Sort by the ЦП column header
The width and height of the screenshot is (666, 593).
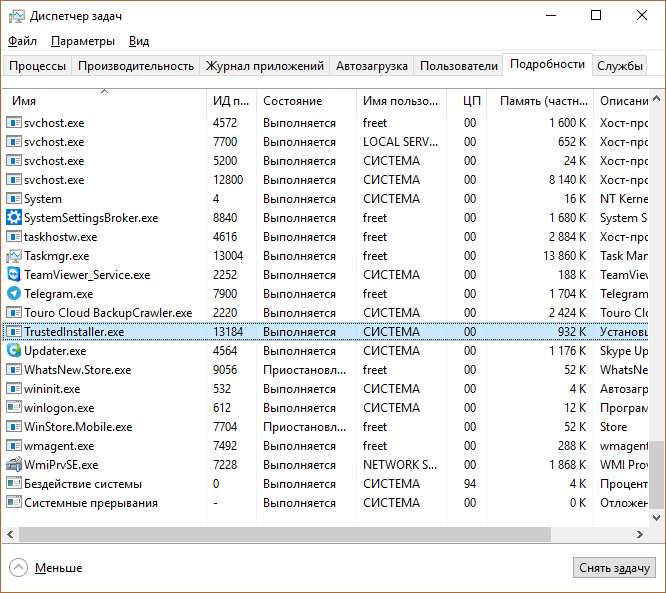coord(472,101)
